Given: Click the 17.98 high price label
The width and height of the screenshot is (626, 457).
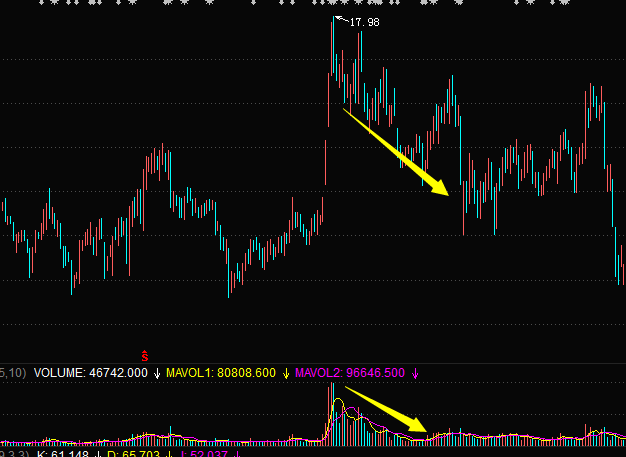Looking at the screenshot, I should (364, 22).
